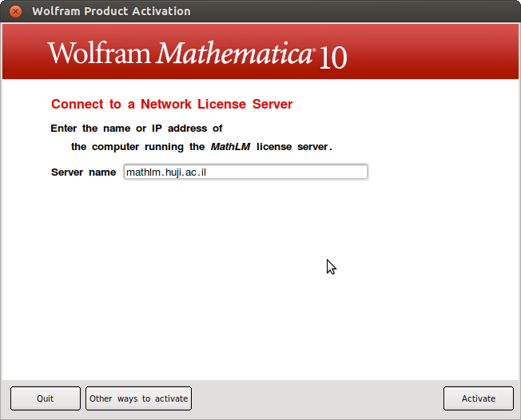This screenshot has height=420, width=521.
Task: Select the Connect to a Network License Server heading
Action: click(x=172, y=105)
